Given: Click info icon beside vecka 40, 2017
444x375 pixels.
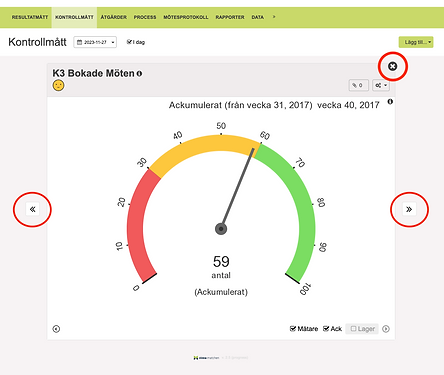Looking at the screenshot, I should (x=390, y=101).
